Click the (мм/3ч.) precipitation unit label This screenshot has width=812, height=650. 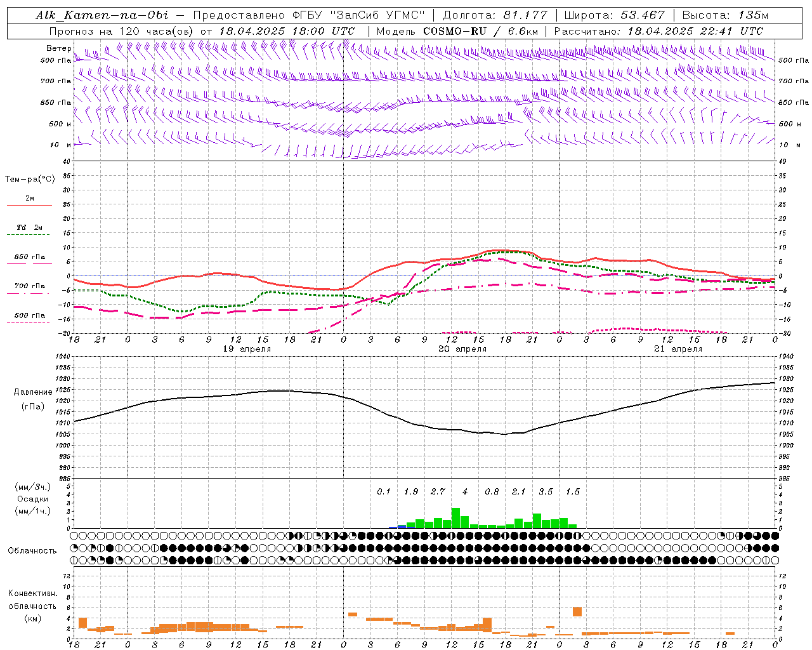pyautogui.click(x=32, y=487)
